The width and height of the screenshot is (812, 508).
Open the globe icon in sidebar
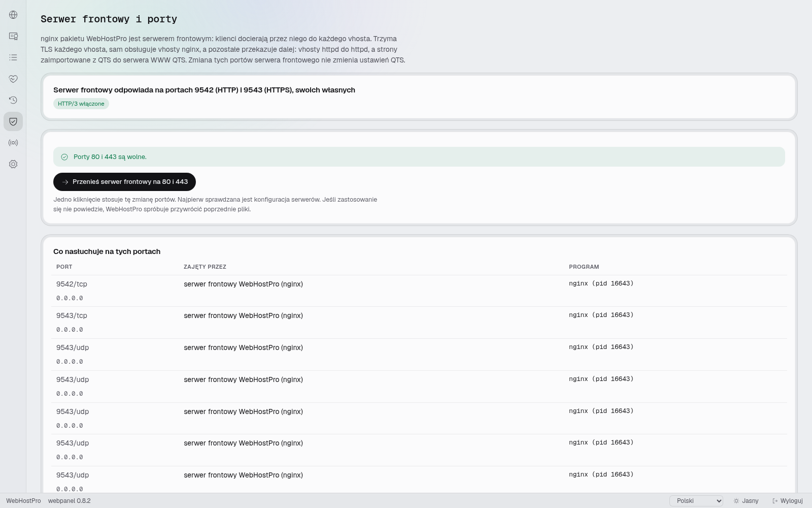point(13,15)
